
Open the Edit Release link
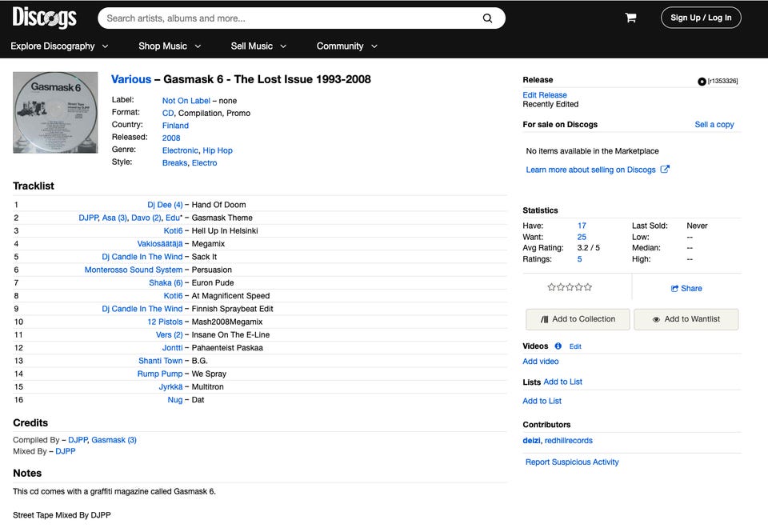(x=545, y=95)
